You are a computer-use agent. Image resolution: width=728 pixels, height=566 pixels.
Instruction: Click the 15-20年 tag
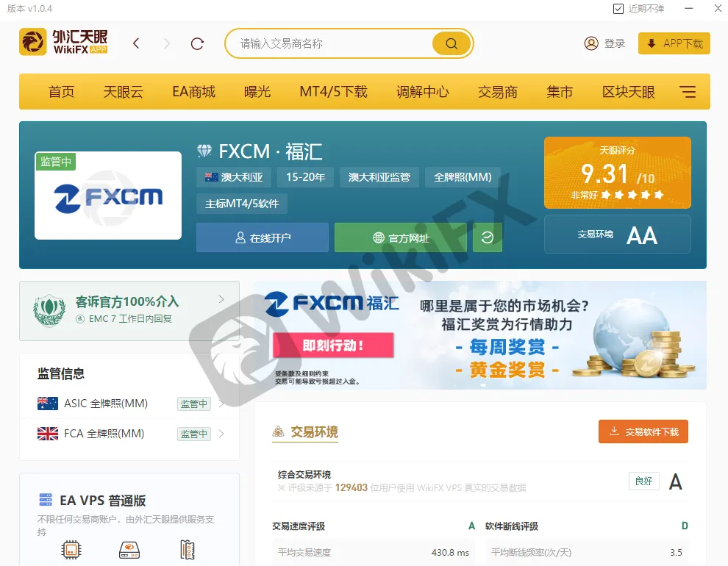pos(305,177)
